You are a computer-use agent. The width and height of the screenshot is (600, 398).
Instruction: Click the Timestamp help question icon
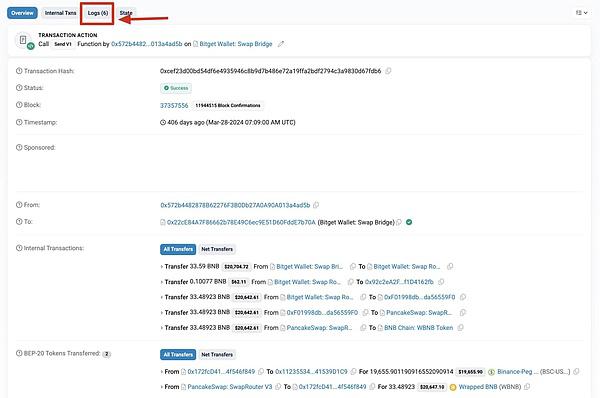19,122
